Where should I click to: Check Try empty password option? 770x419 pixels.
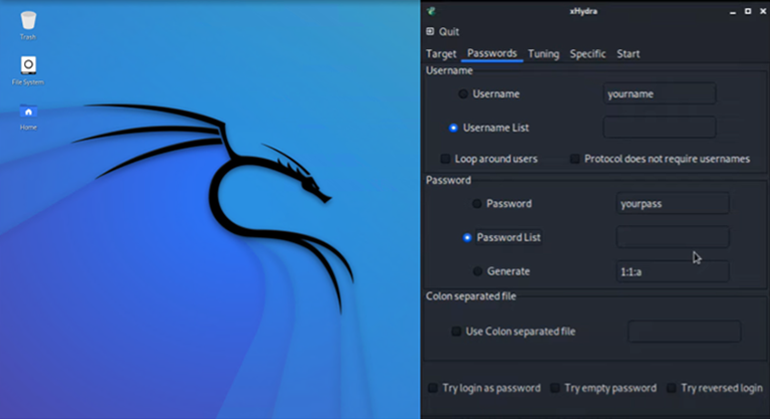coord(554,388)
